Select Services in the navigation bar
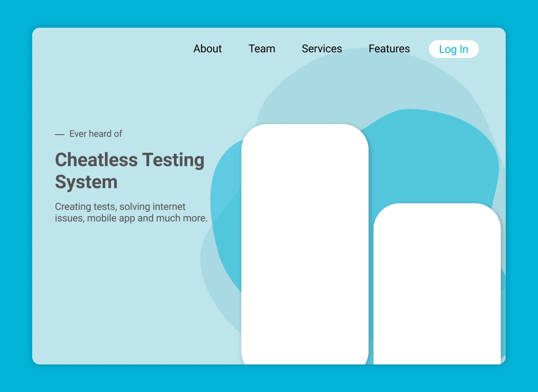The height and width of the screenshot is (392, 538). point(322,49)
